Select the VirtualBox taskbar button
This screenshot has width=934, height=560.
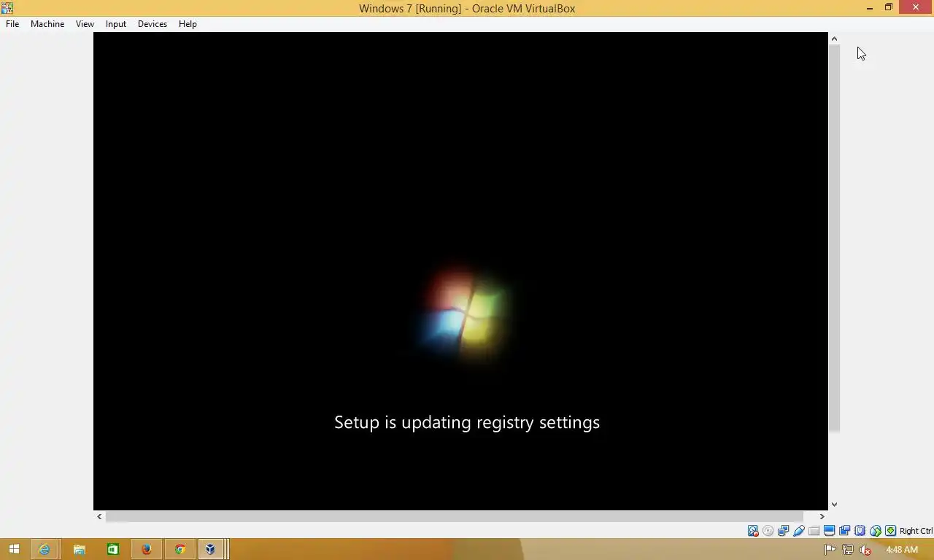[x=212, y=549]
